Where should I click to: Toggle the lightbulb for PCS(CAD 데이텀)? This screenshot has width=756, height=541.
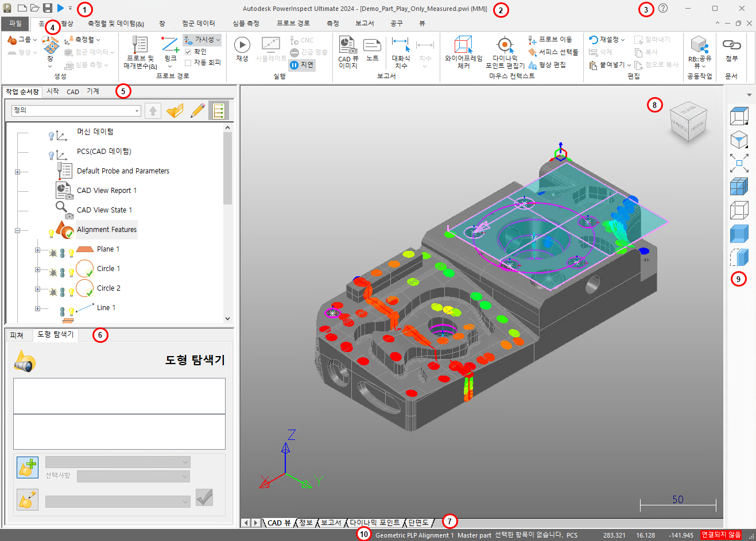(x=51, y=155)
